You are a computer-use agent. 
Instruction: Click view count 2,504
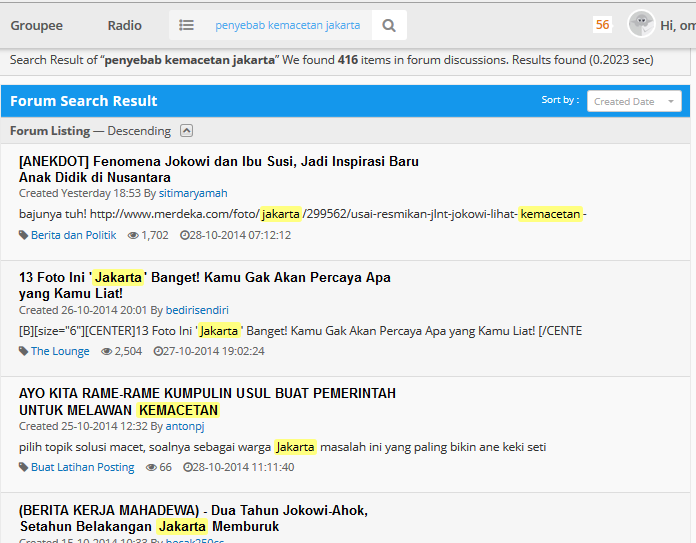(128, 351)
